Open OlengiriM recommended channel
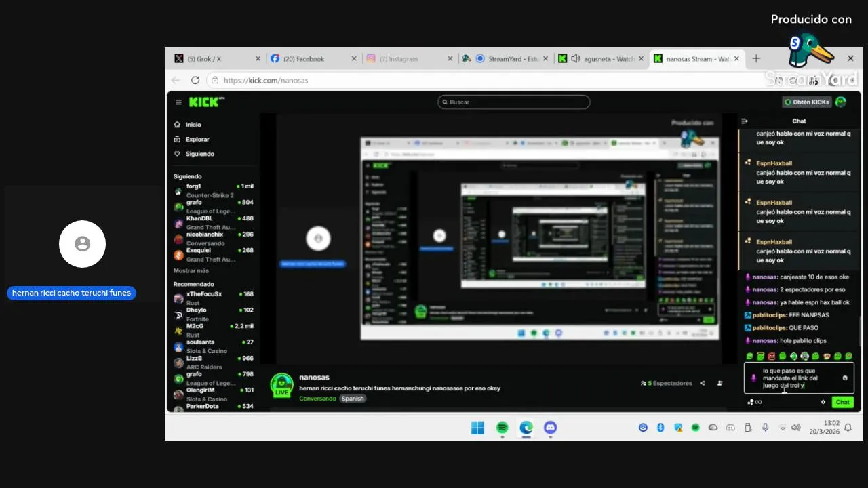The image size is (868, 488). coord(214,394)
